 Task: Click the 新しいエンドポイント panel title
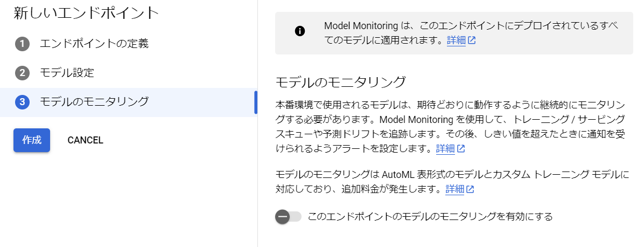(x=86, y=13)
